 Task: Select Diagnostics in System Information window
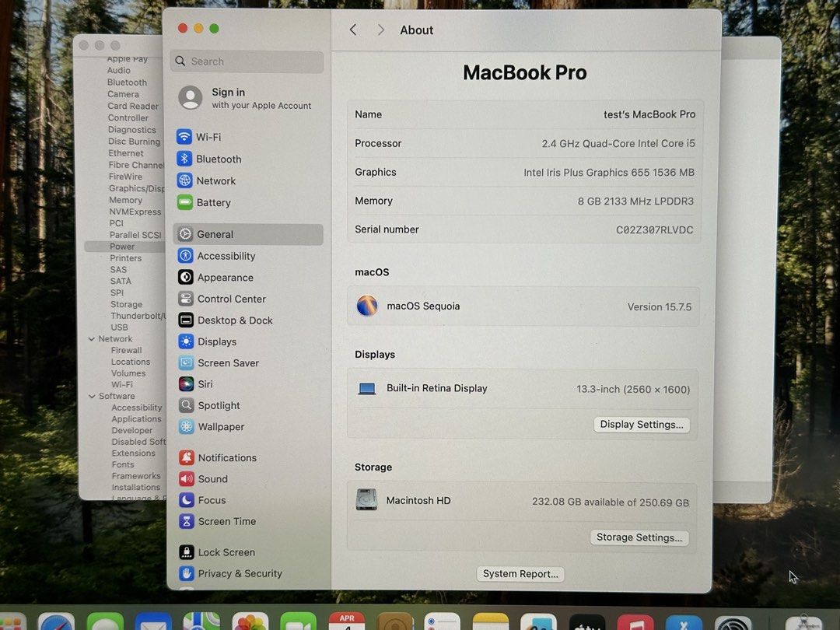(131, 130)
